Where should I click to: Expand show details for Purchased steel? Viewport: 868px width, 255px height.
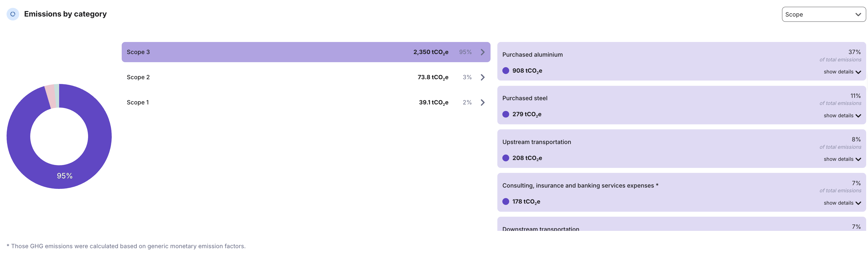point(842,116)
